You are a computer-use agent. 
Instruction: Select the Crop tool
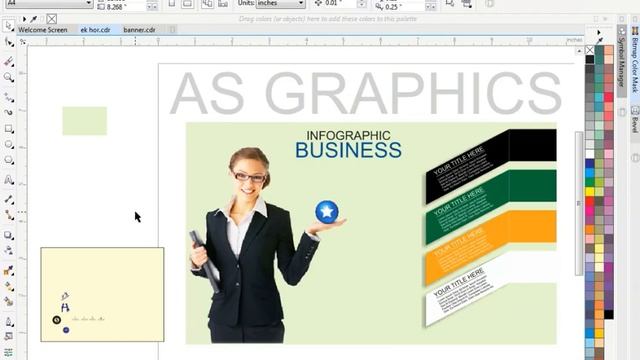pos(8,61)
